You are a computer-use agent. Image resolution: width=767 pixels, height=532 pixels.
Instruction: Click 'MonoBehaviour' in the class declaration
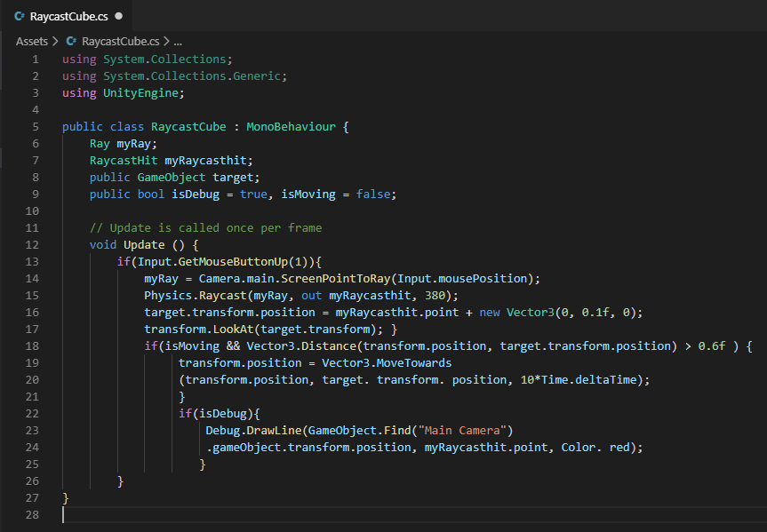(x=291, y=127)
